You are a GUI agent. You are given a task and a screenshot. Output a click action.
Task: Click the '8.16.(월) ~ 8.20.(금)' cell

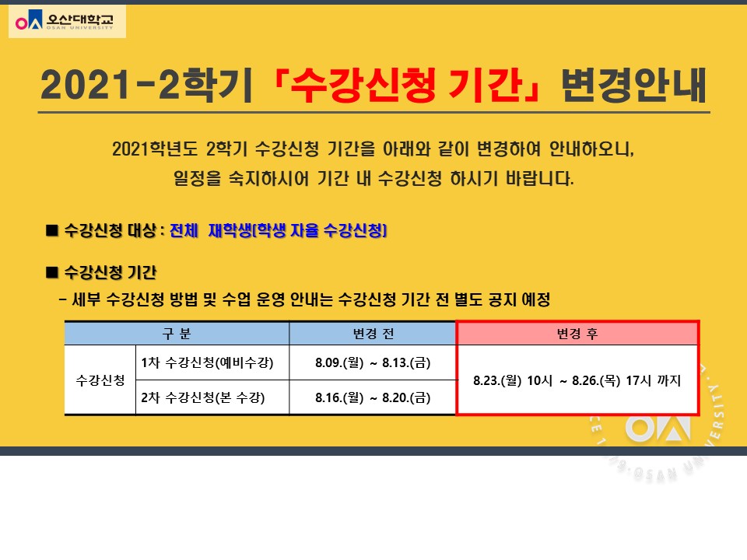pos(373,397)
